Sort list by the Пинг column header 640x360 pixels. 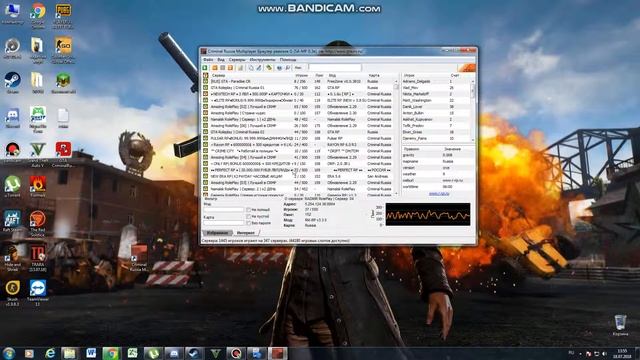tap(319, 76)
